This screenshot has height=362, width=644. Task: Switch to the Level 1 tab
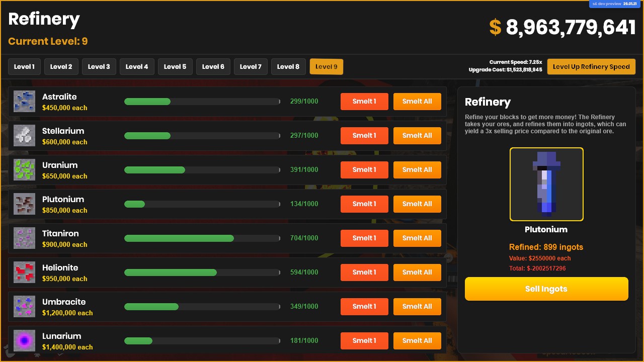(x=24, y=67)
